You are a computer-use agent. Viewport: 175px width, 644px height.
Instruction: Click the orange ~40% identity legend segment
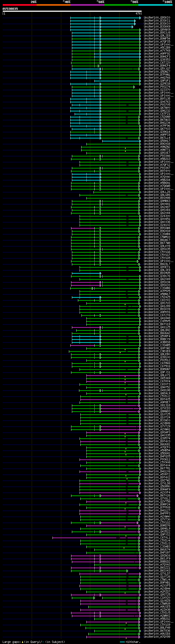(x=54, y=5)
